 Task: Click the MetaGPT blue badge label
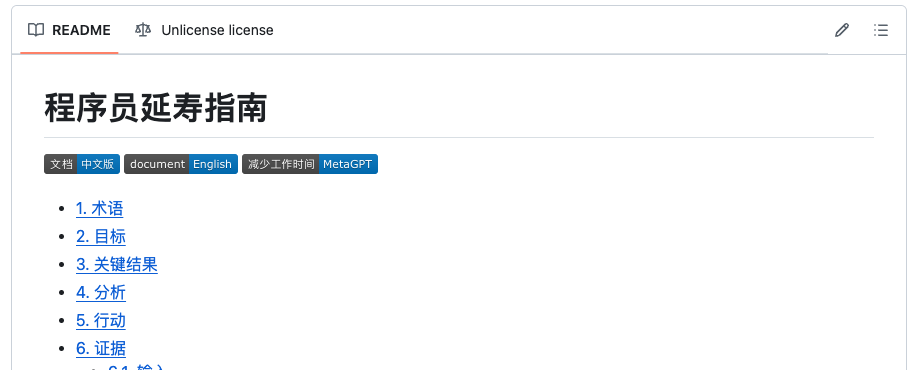click(x=348, y=164)
